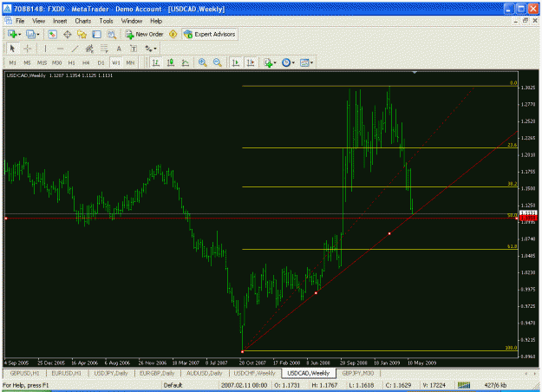Set chart type to Bar Chart
542x392 pixels.
(x=156, y=62)
